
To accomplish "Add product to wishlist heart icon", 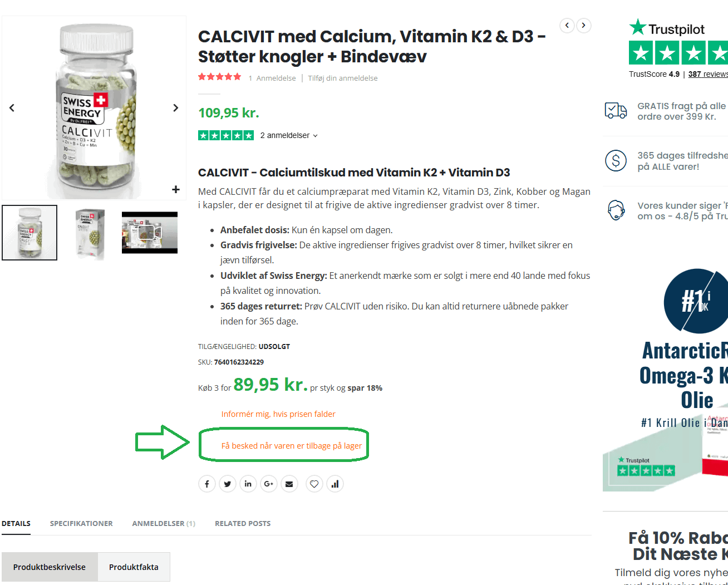I will click(x=314, y=484).
